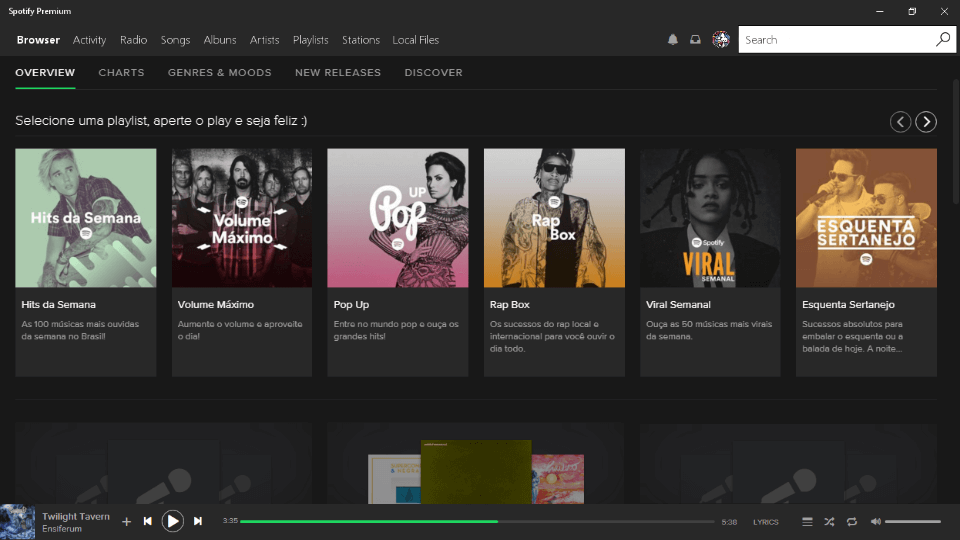Viewport: 960px width, 540px height.
Task: Go to Albuns
Action: [220, 40]
